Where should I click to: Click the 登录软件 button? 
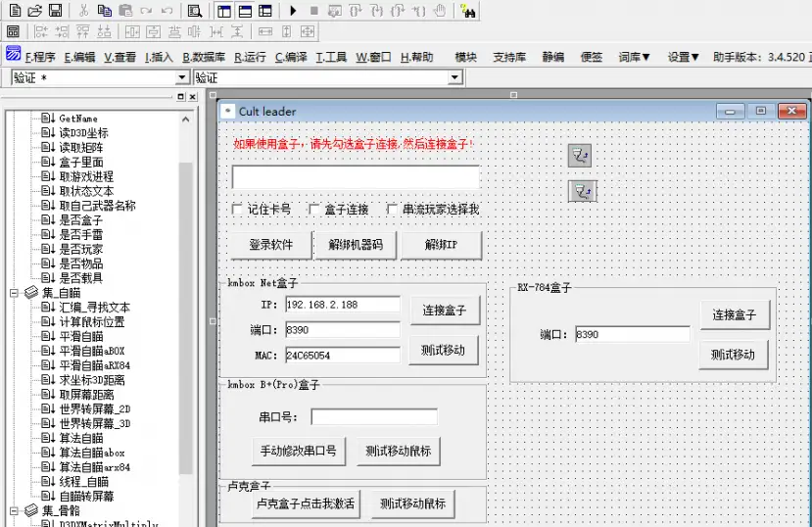(271, 245)
